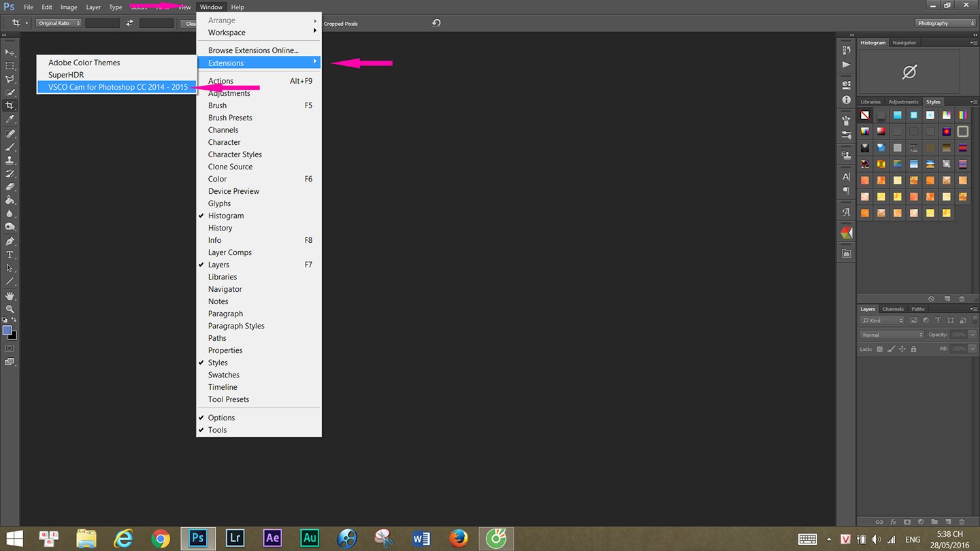Screen dimensions: 980x551
Task: Open the Normal blend mode dropdown
Action: [x=892, y=335]
